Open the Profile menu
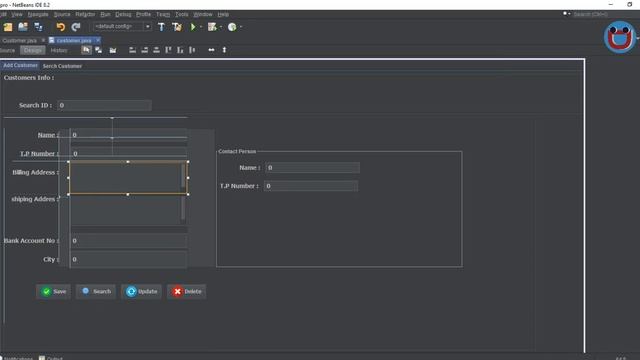Viewport: 640px width, 360px height. click(143, 14)
